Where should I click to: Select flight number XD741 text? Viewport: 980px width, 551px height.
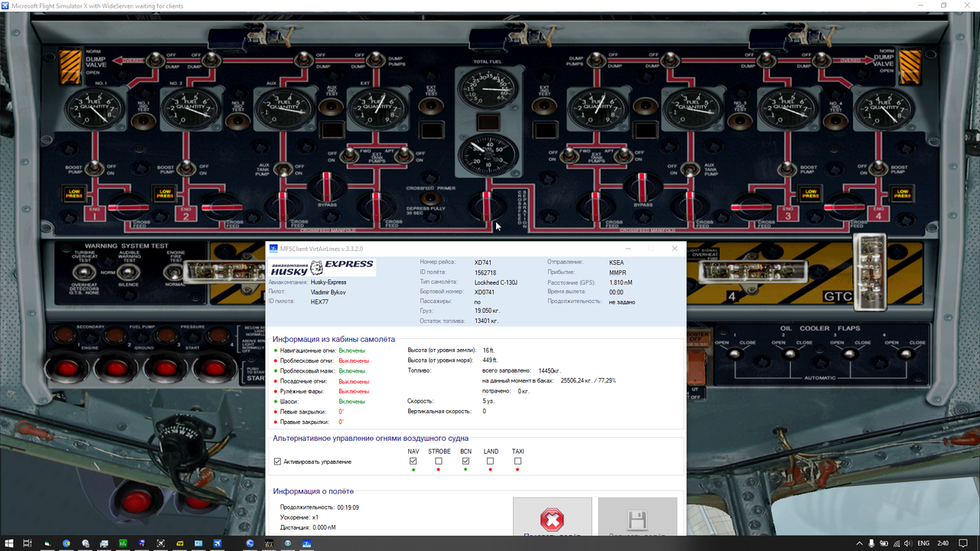pyautogui.click(x=485, y=262)
